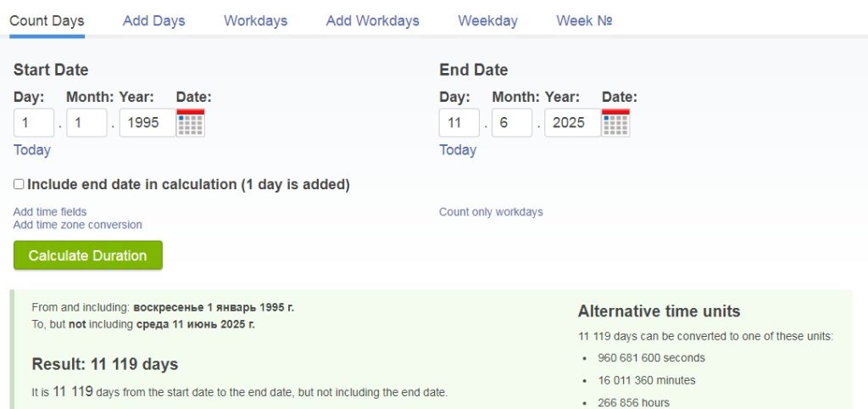Open the Start Date calendar picker icon
The height and width of the screenshot is (409, 868).
(x=191, y=122)
